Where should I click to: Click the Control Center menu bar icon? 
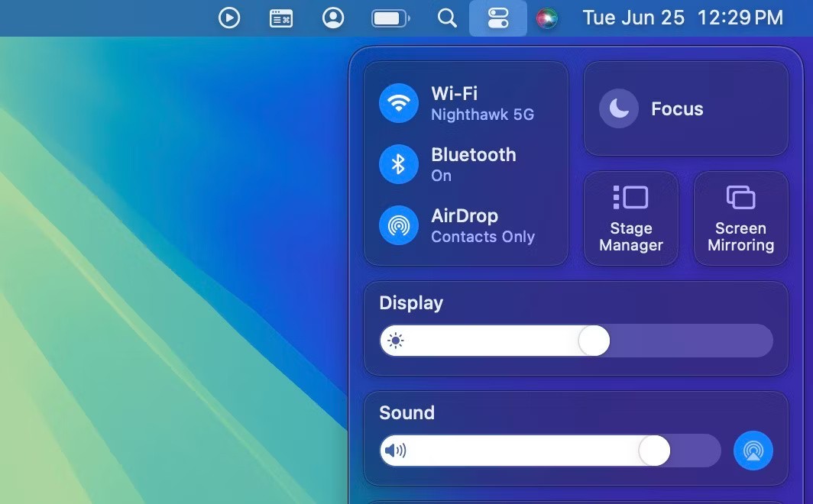498,18
